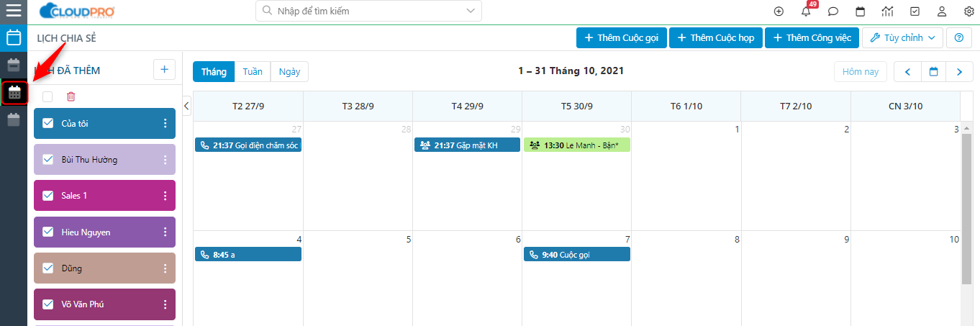Open the search box dropdown arrow
The width and height of the screenshot is (980, 326).
pyautogui.click(x=471, y=11)
